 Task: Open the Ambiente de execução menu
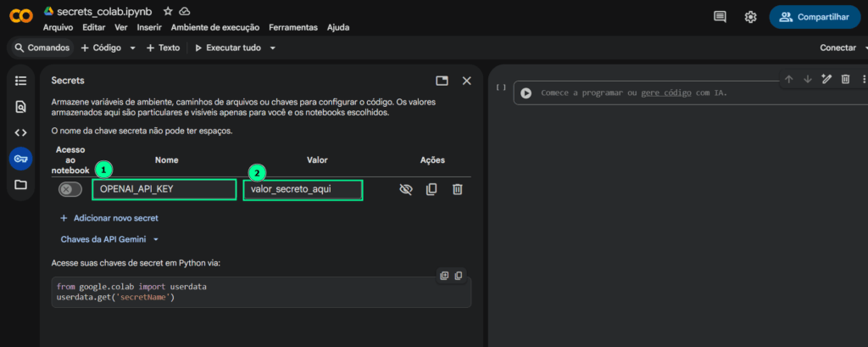215,27
